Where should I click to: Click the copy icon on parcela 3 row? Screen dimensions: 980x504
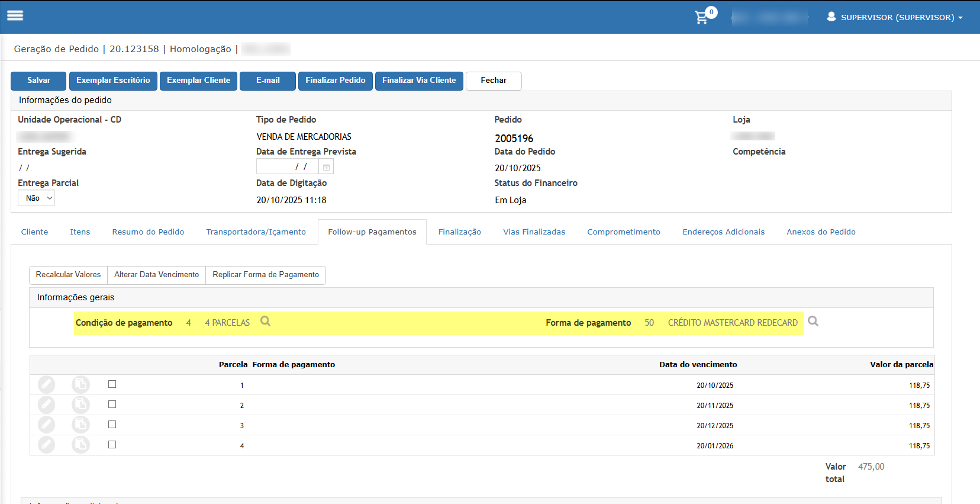pyautogui.click(x=80, y=425)
